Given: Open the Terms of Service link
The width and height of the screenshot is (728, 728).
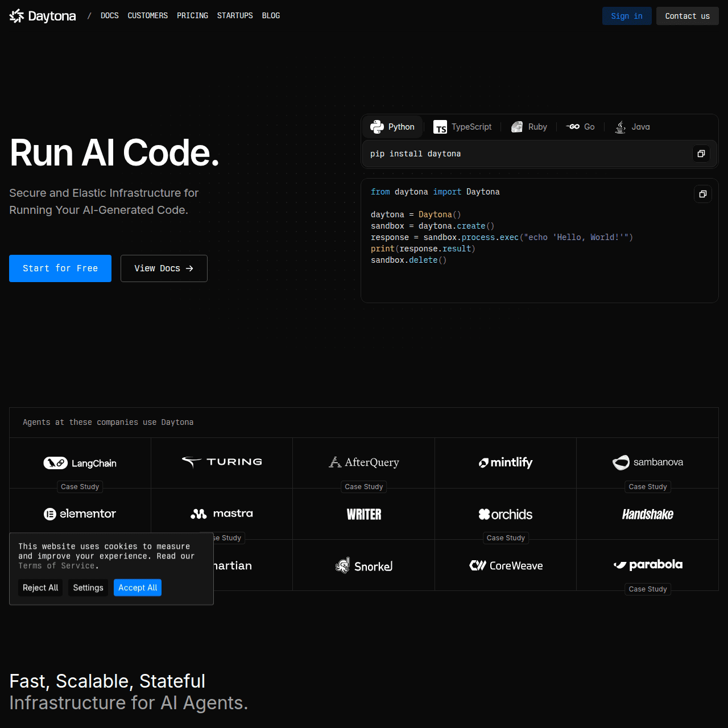Looking at the screenshot, I should click(x=57, y=566).
